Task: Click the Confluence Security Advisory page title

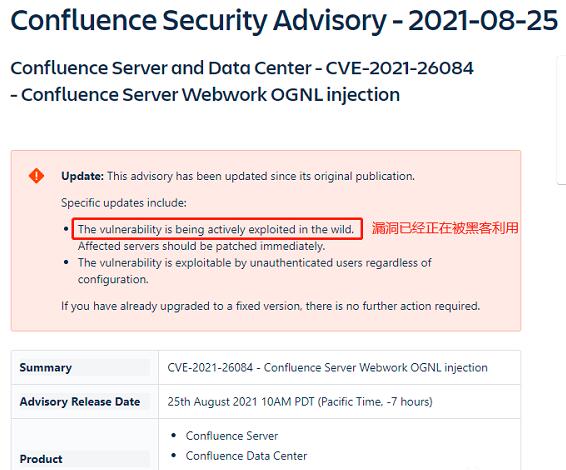Action: [284, 20]
